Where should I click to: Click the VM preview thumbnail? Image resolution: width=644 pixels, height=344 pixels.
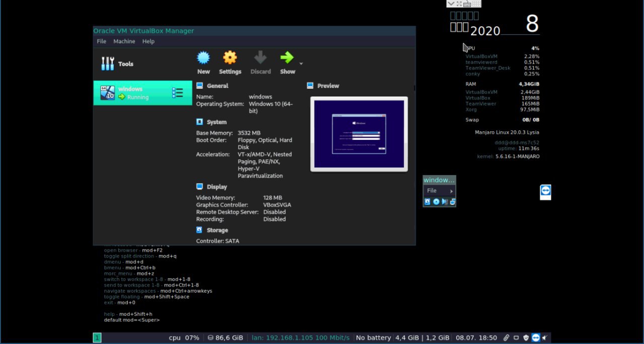[359, 134]
